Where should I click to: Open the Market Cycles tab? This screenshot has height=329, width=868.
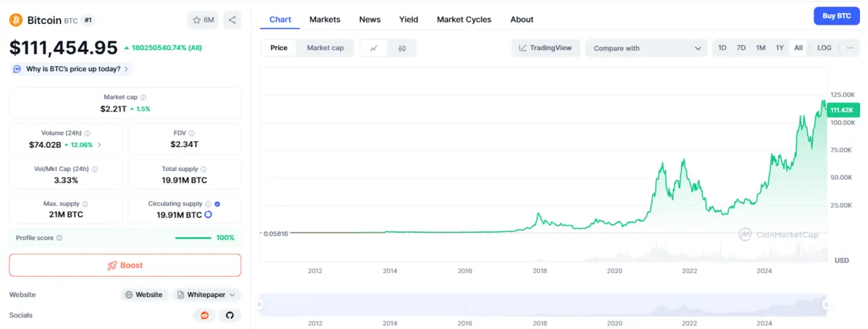click(464, 20)
